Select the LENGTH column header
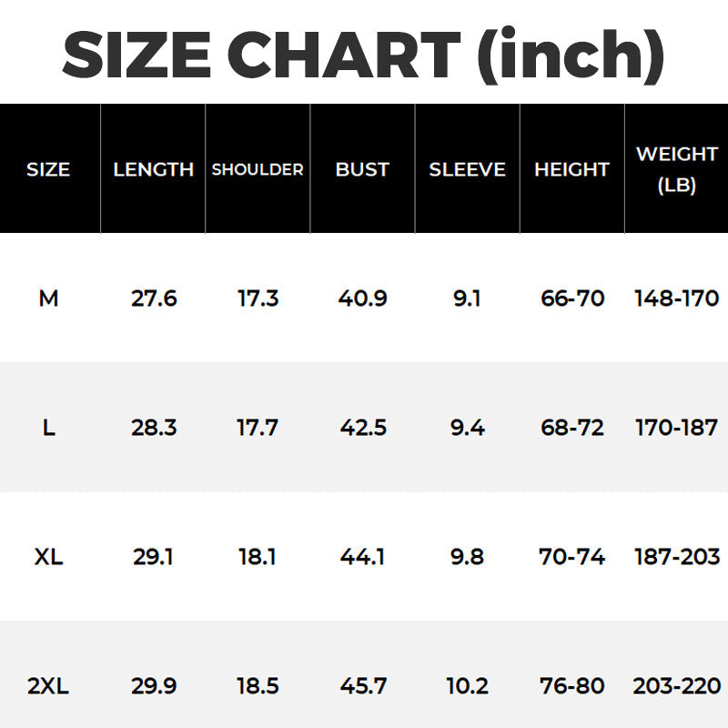This screenshot has width=728, height=728. 154,169
